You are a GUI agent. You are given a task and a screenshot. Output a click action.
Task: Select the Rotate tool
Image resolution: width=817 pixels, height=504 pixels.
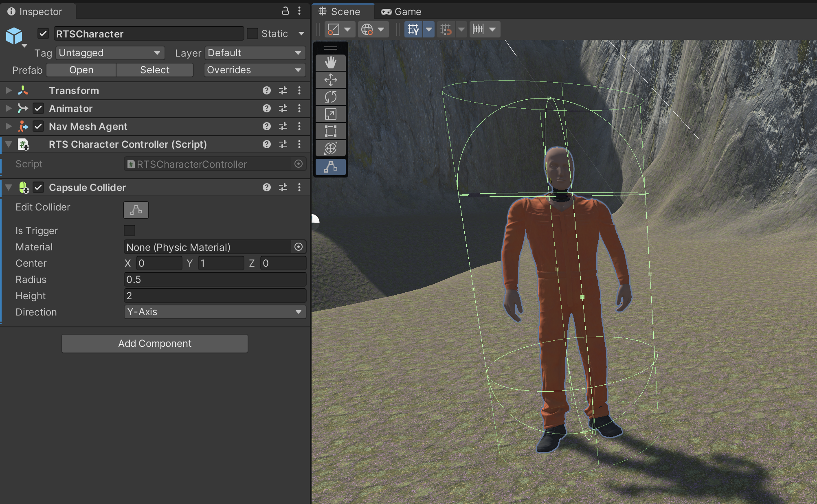pos(330,97)
